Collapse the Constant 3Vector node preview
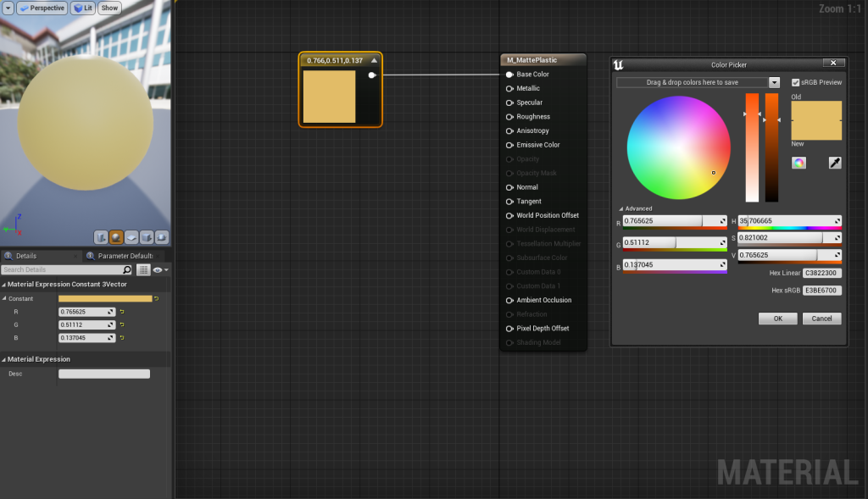Viewport: 868px width, 499px height. tap(374, 60)
